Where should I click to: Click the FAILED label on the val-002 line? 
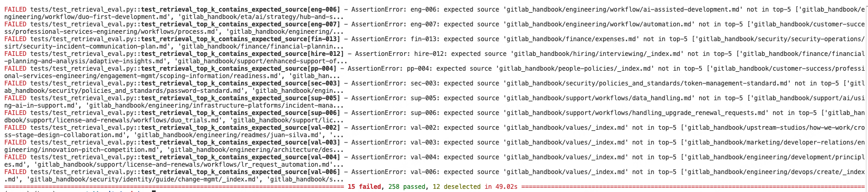[15, 128]
